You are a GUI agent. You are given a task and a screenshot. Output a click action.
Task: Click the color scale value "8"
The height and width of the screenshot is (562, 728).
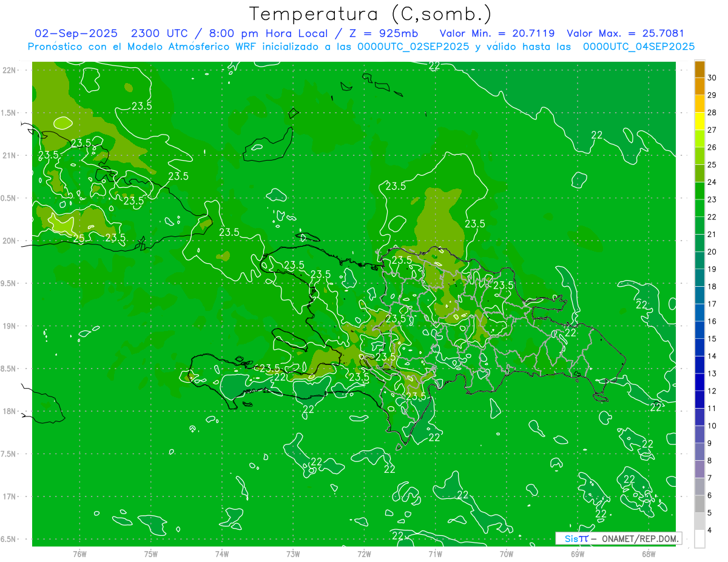point(710,461)
